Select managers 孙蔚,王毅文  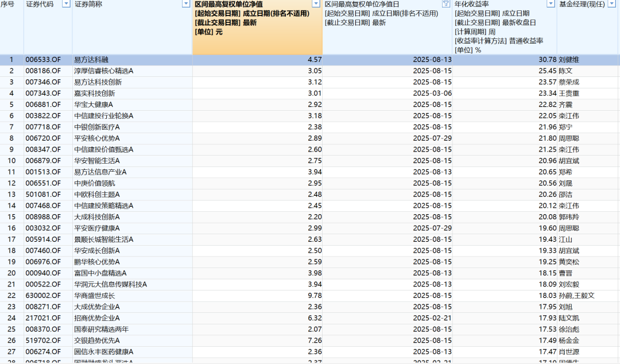(576, 296)
